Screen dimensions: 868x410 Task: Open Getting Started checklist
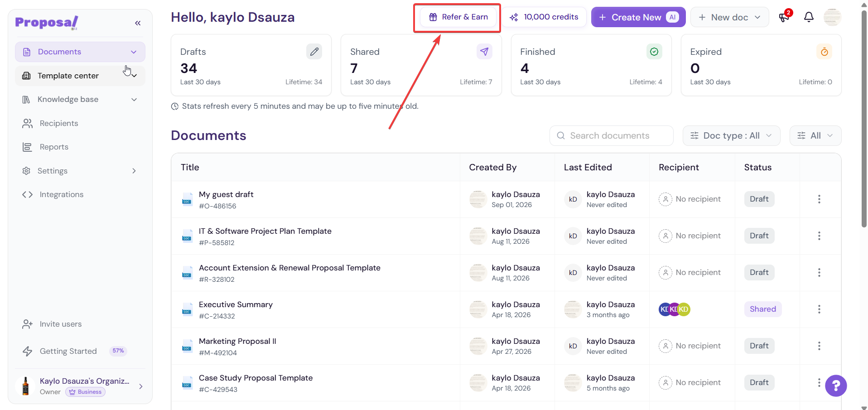[x=68, y=351]
